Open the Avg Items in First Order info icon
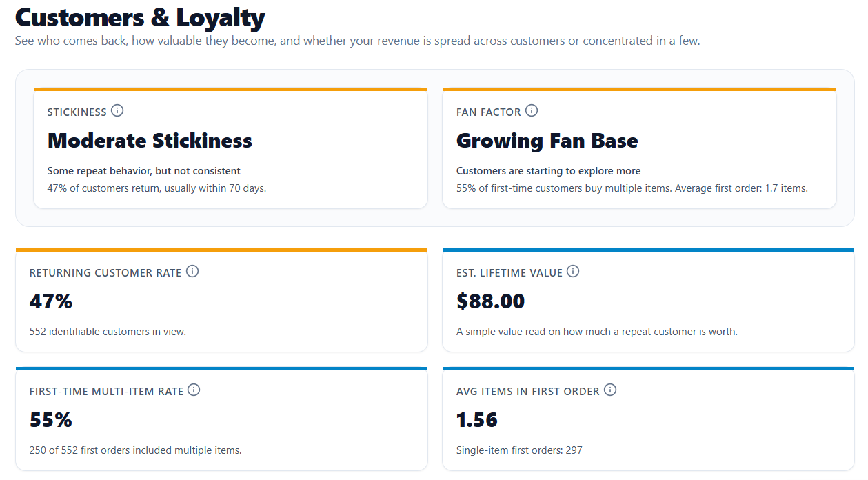The height and width of the screenshot is (480, 868). tap(610, 390)
